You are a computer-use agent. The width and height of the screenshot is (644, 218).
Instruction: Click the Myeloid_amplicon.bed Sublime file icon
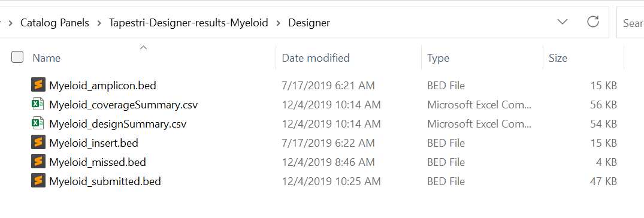tap(37, 86)
